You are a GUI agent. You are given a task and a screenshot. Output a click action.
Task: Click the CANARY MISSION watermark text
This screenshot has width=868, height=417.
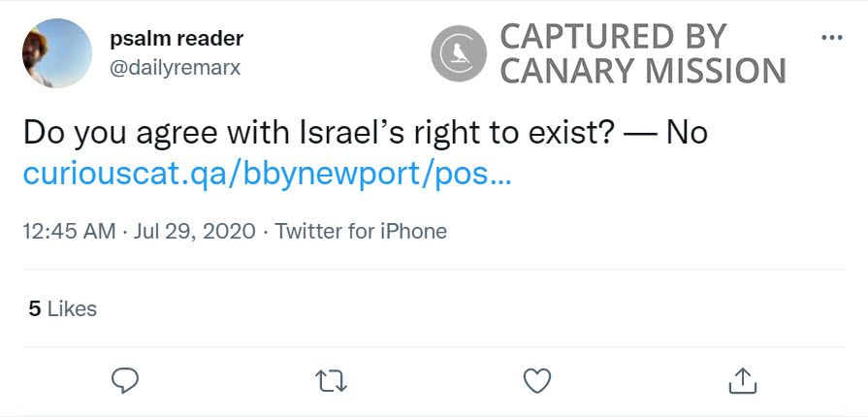point(642,71)
